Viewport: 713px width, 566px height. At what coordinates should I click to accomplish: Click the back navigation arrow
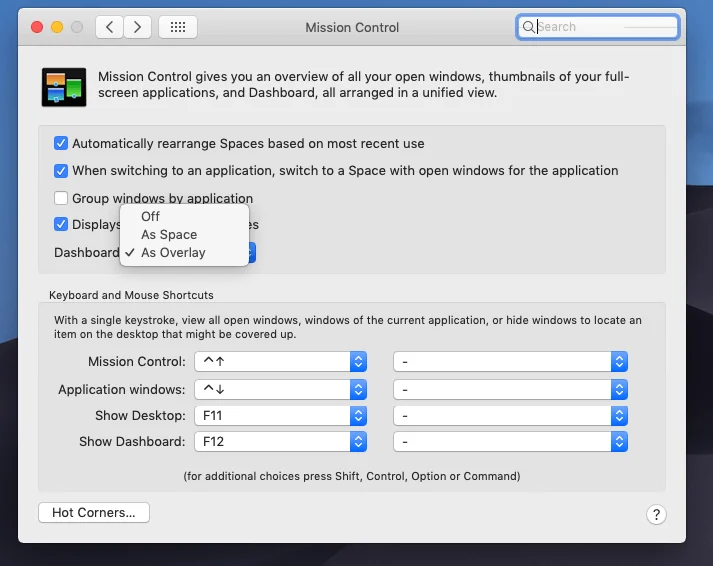tap(110, 27)
